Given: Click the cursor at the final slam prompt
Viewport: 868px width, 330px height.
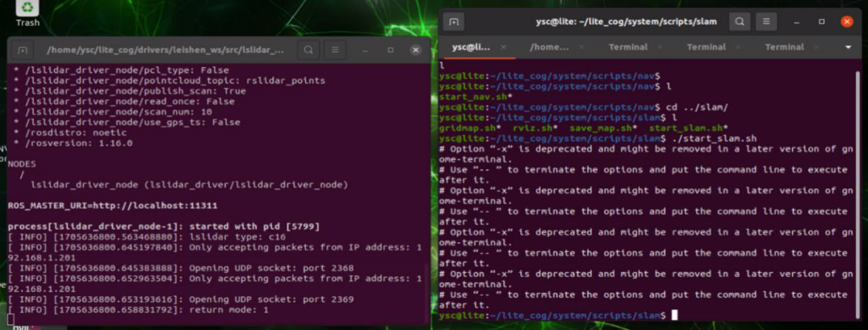Looking at the screenshot, I should [x=674, y=315].
